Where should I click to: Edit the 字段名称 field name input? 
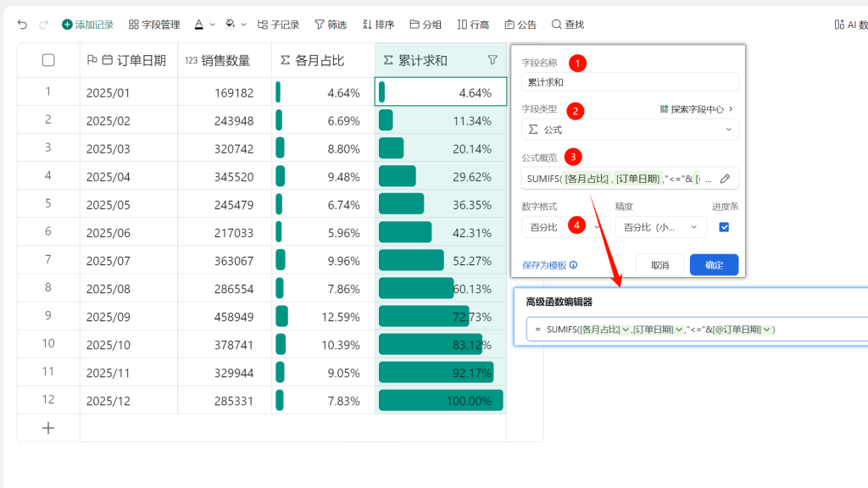630,82
